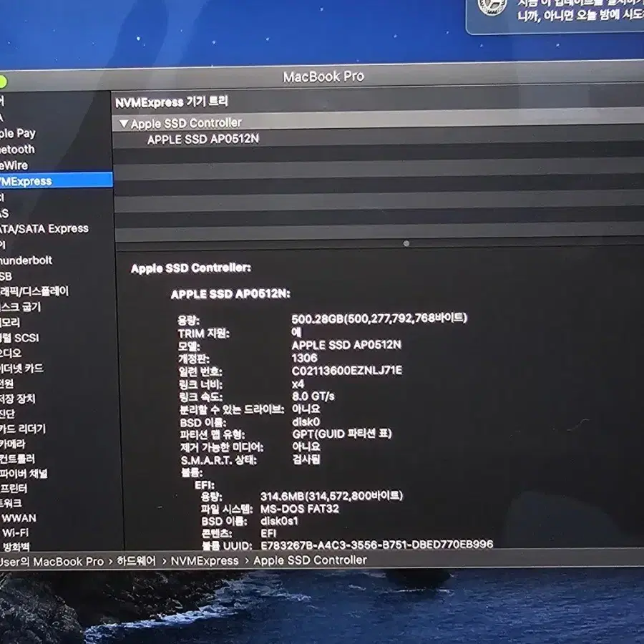Click the file system value MS-DOS FAT32
This screenshot has height=644, width=644.
pyautogui.click(x=300, y=509)
